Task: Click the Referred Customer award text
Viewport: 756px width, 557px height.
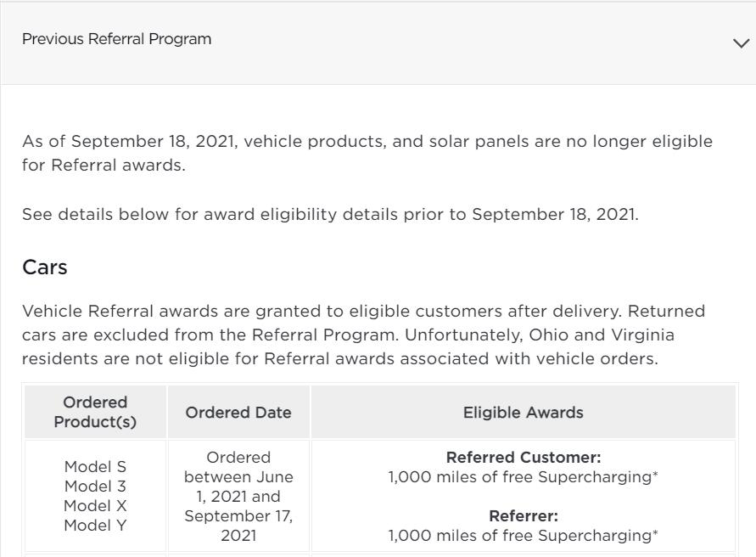Action: tap(523, 457)
